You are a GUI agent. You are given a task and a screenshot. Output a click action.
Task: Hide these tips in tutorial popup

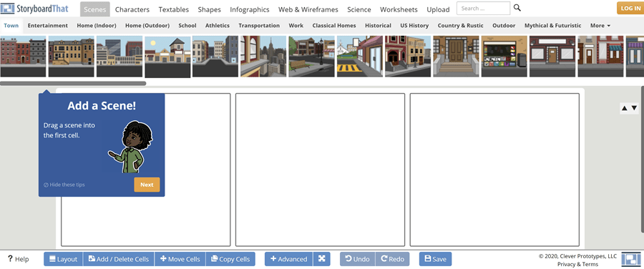pos(64,185)
